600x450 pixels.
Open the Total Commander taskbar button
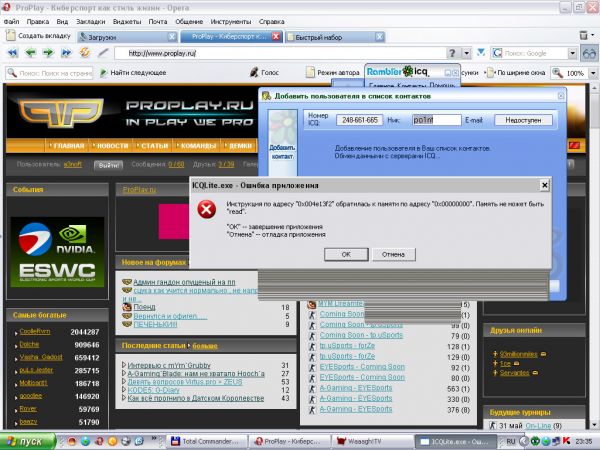click(x=207, y=442)
